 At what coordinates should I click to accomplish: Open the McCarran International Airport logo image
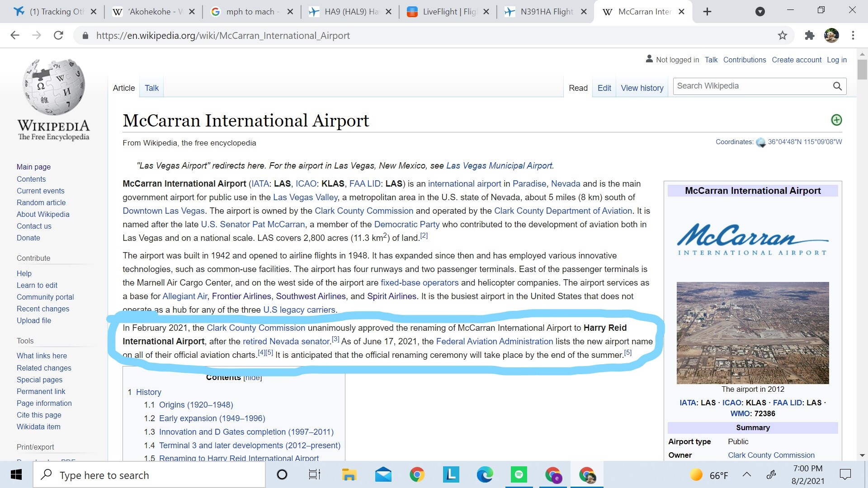pos(753,239)
